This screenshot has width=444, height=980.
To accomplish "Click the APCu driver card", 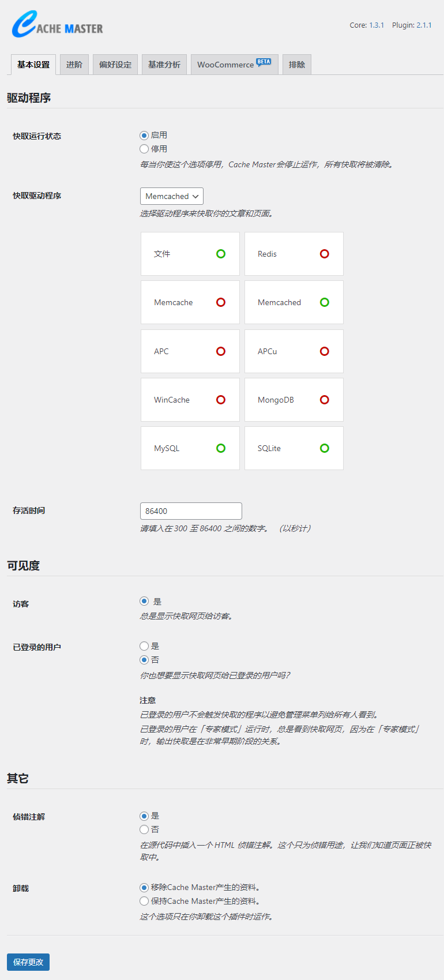I will pos(294,351).
